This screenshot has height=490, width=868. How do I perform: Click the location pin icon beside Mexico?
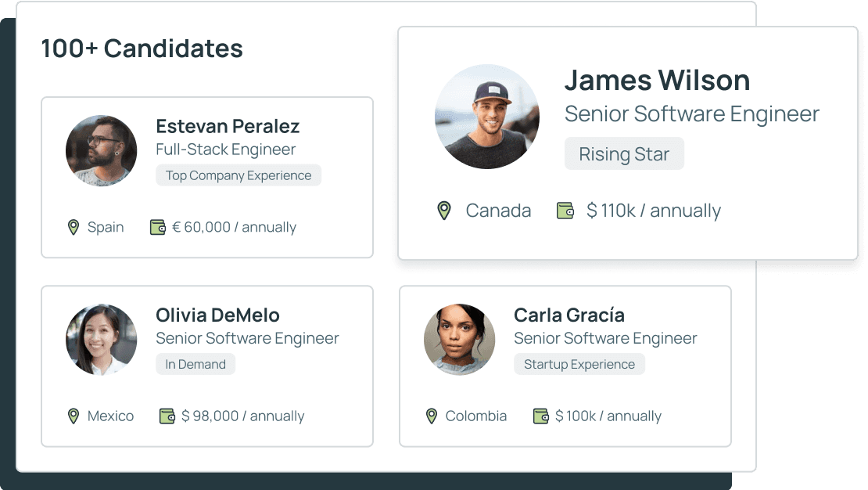point(74,416)
